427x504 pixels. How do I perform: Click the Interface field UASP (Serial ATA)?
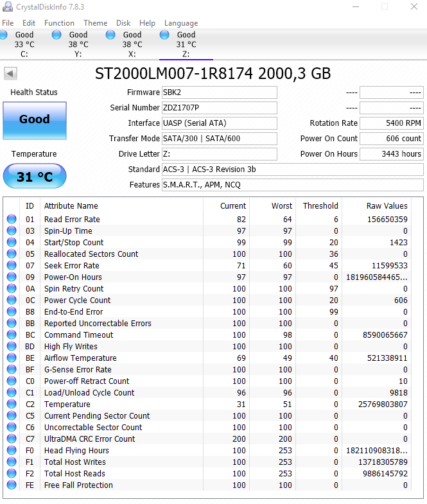pos(220,123)
